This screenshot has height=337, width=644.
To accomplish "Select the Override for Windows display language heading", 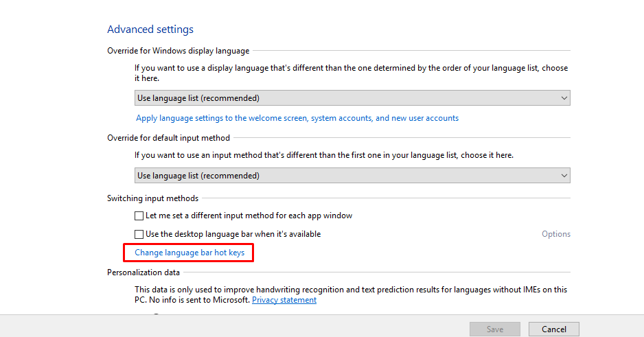I will pyautogui.click(x=179, y=51).
